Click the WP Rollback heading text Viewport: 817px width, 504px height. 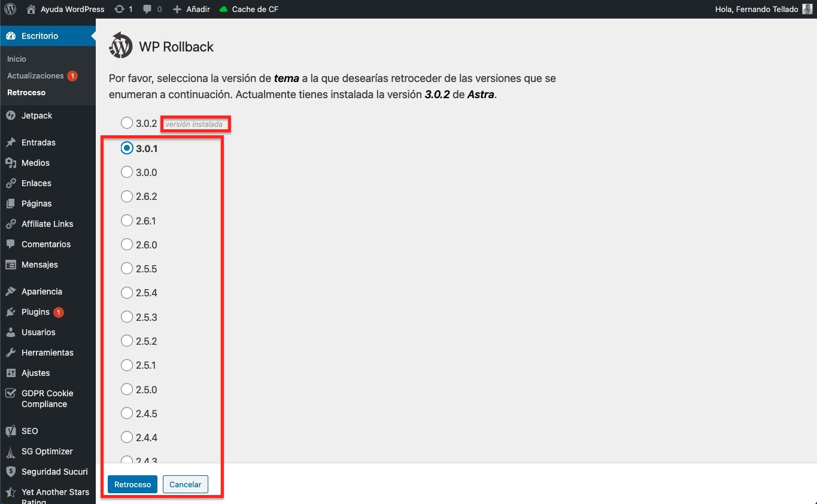click(177, 47)
